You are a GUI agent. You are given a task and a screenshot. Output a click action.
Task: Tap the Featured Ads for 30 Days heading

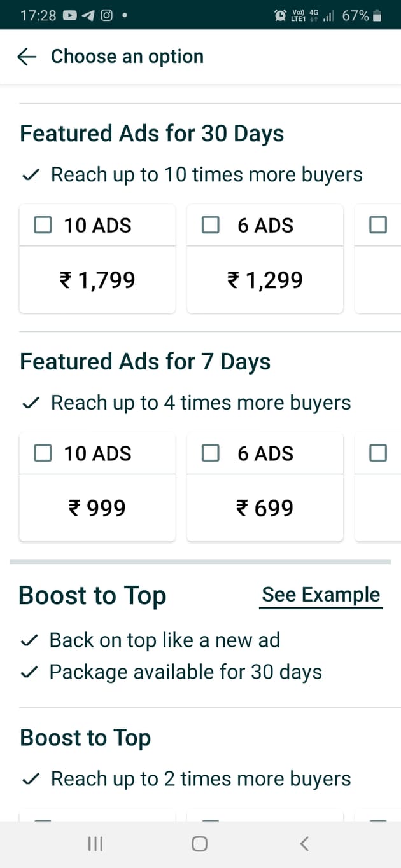[151, 134]
